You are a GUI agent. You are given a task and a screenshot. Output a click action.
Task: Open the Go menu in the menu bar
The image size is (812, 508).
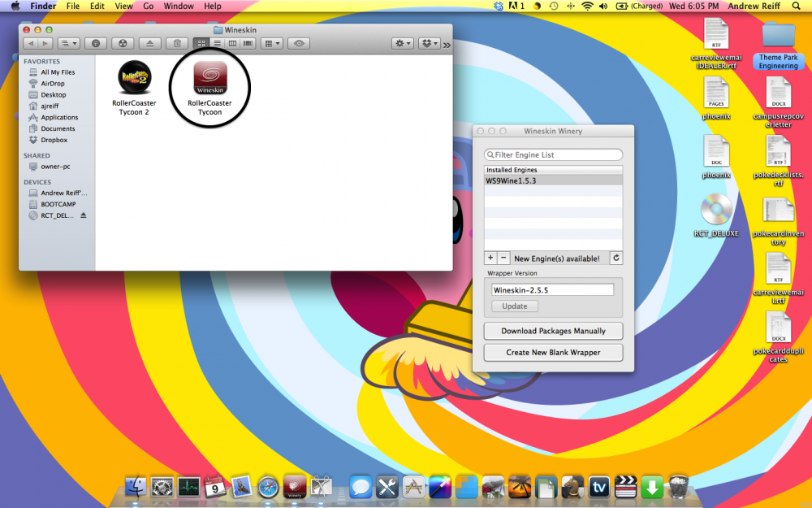(149, 6)
